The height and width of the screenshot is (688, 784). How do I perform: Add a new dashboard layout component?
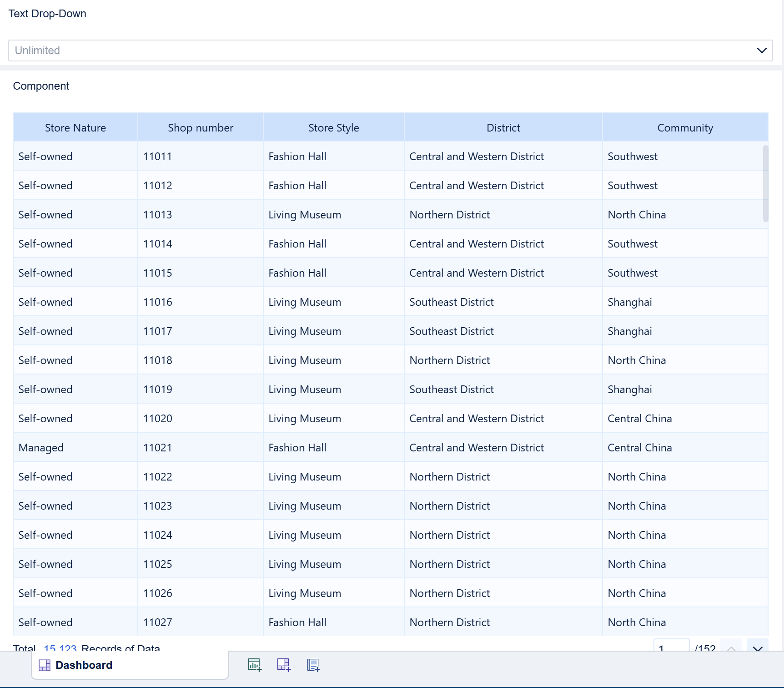coord(284,665)
